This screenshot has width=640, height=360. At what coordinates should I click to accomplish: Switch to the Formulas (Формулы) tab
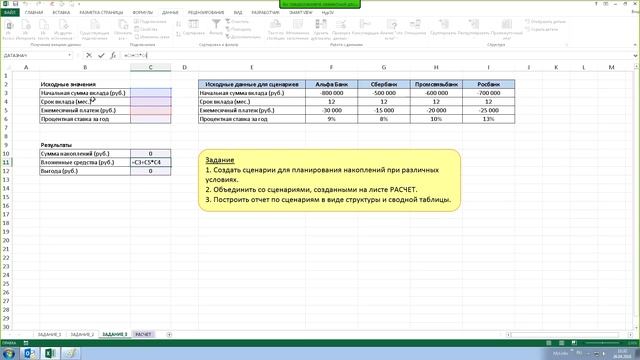[x=142, y=12]
